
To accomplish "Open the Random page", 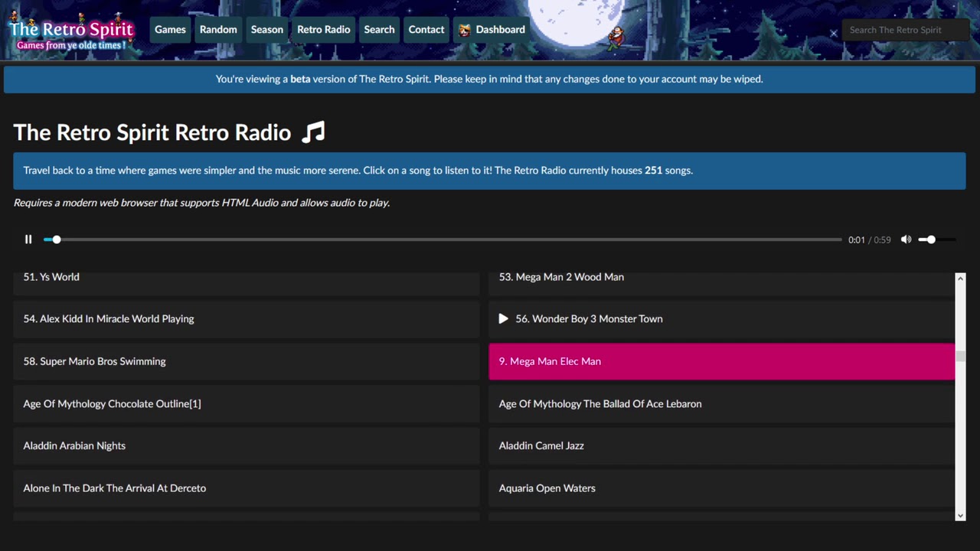I will [218, 30].
